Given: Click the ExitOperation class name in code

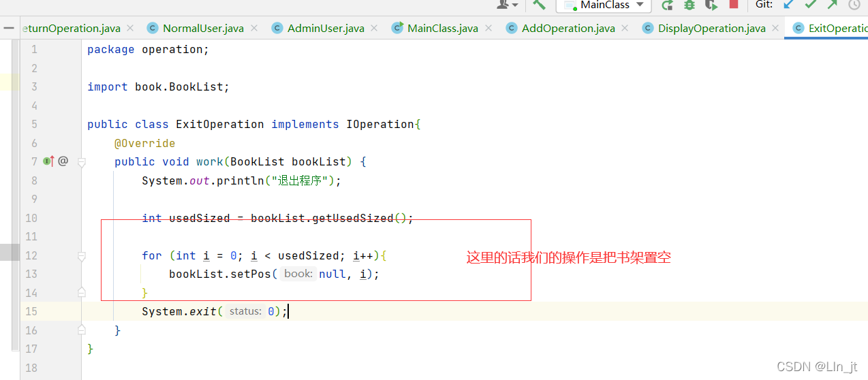Looking at the screenshot, I should point(220,124).
